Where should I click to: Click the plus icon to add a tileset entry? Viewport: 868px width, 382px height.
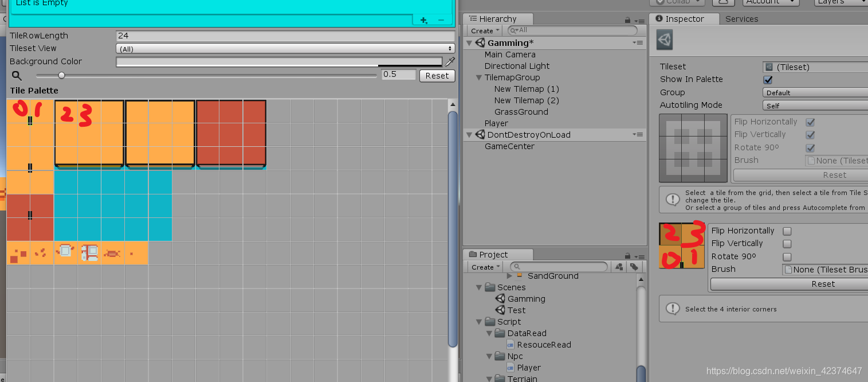[423, 19]
